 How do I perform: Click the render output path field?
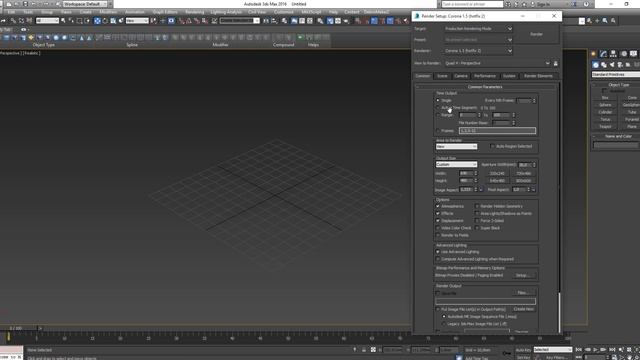point(485,301)
